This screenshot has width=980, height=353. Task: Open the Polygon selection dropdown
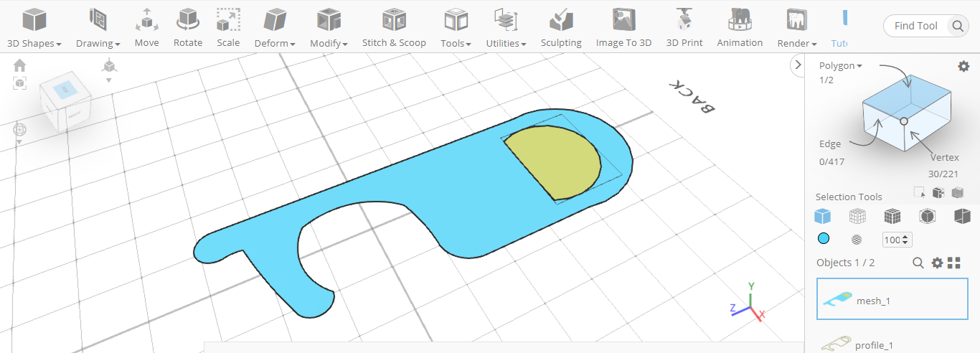coord(841,65)
